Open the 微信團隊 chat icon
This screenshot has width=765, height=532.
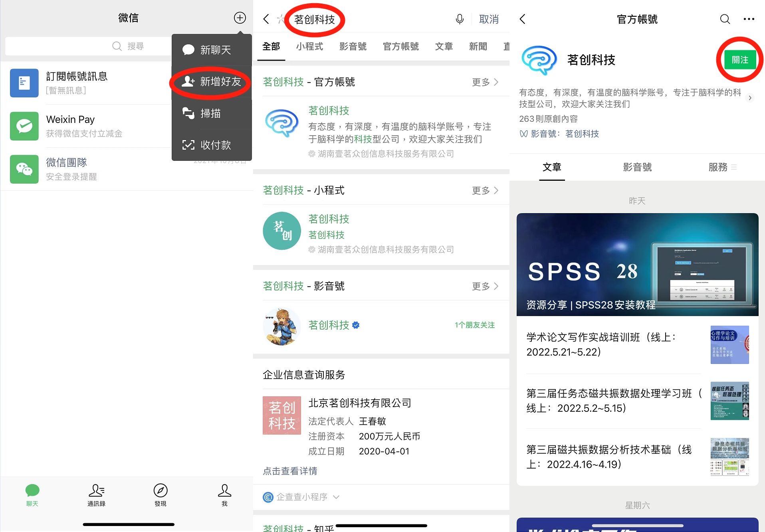click(24, 169)
